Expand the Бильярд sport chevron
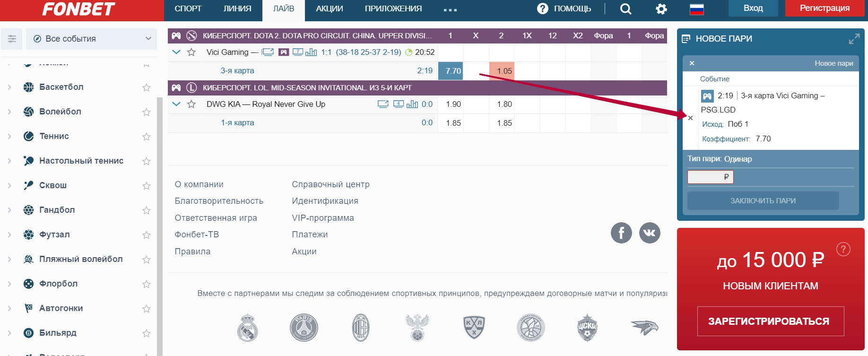 (x=9, y=333)
